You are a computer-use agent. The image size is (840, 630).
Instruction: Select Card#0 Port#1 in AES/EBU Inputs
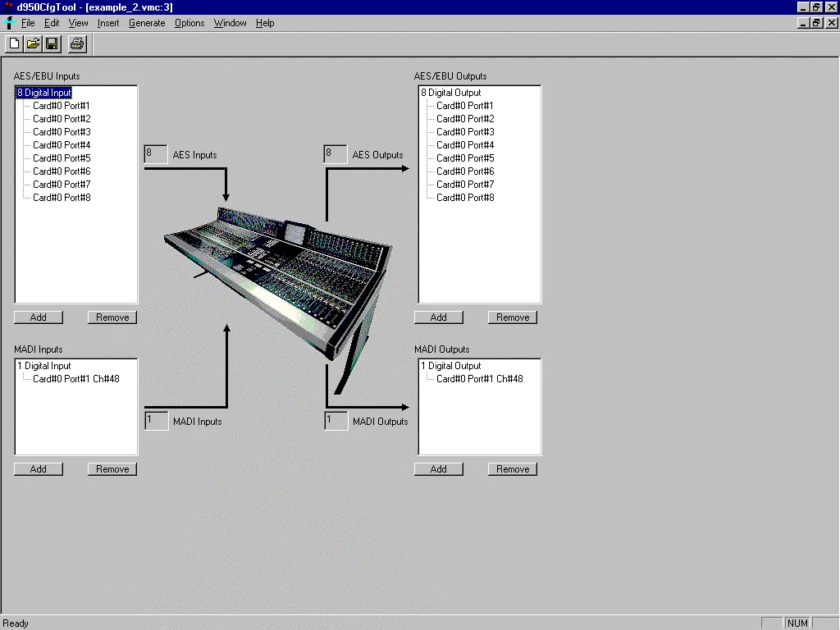tap(61, 106)
